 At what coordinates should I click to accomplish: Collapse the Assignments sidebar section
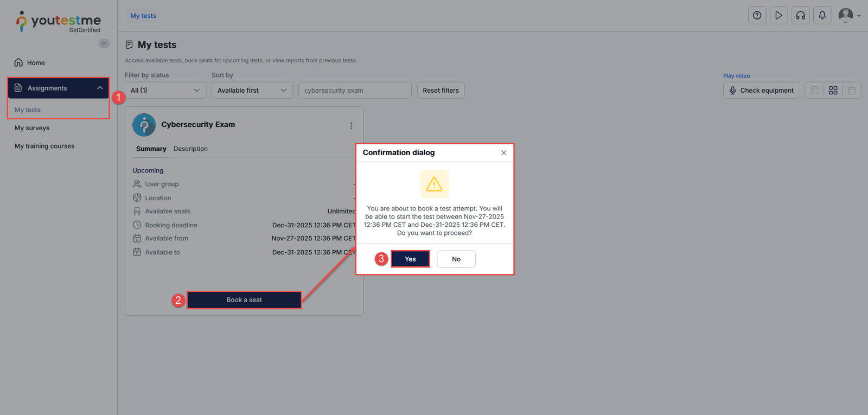coord(100,88)
